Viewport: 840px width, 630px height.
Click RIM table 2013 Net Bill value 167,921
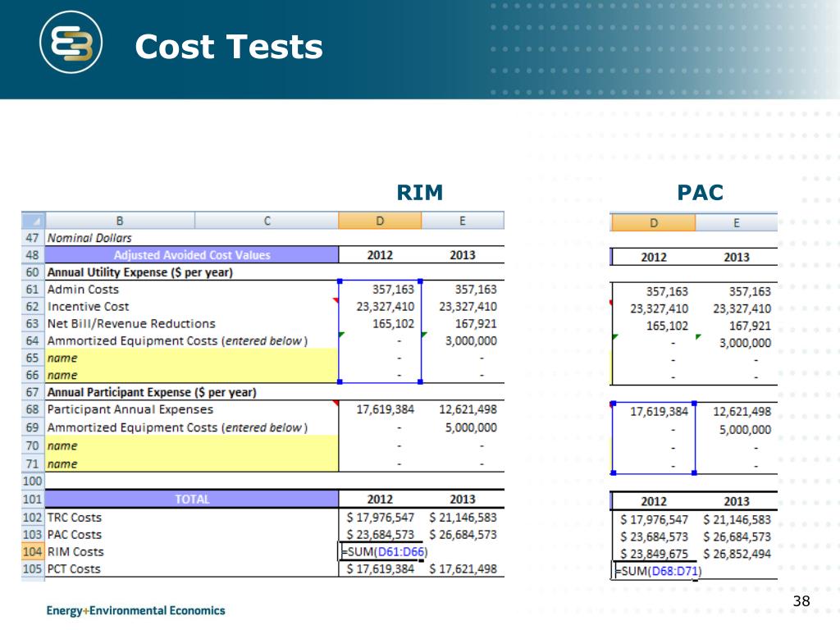[477, 323]
